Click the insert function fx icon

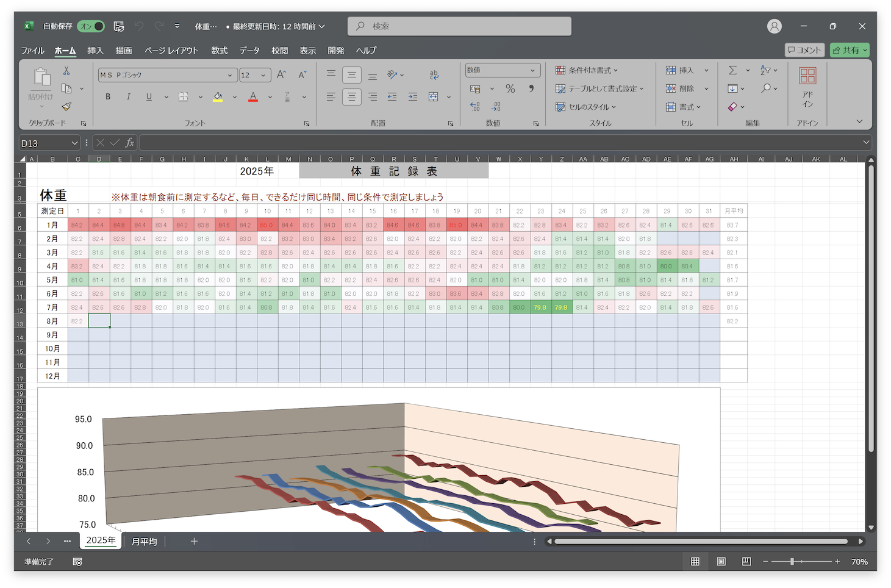[x=129, y=143]
